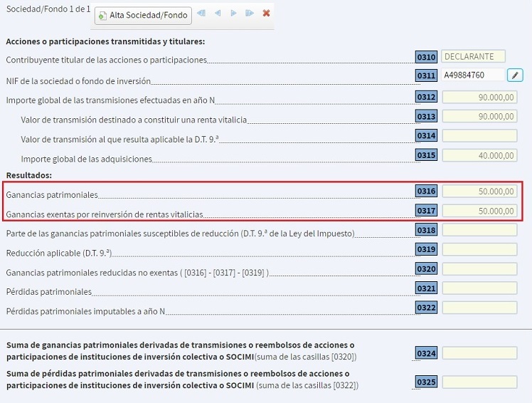Click the DECLARANTE field in box 0310
The image size is (532, 403).
pyautogui.click(x=473, y=56)
